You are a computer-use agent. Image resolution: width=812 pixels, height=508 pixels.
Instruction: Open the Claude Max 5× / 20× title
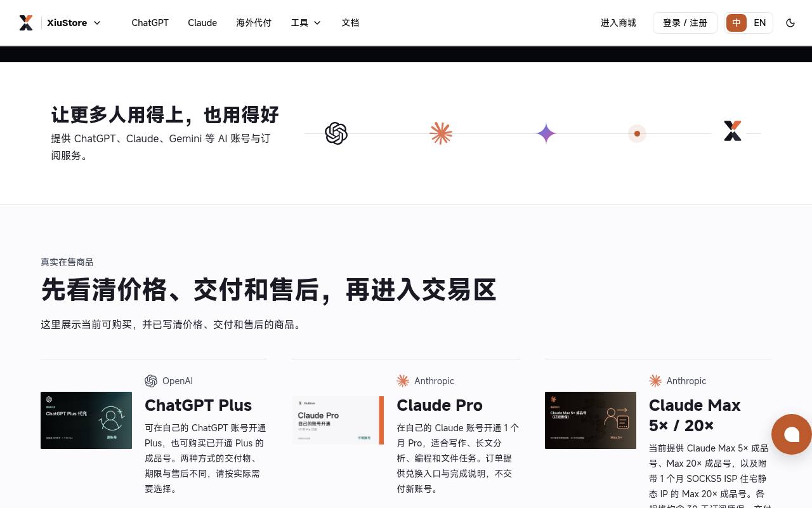click(x=695, y=415)
